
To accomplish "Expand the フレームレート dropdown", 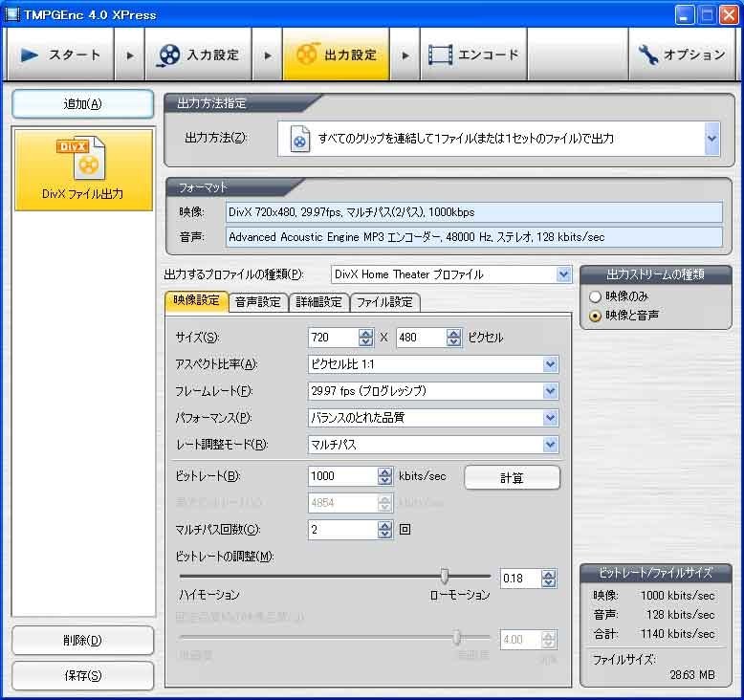I will (x=550, y=391).
